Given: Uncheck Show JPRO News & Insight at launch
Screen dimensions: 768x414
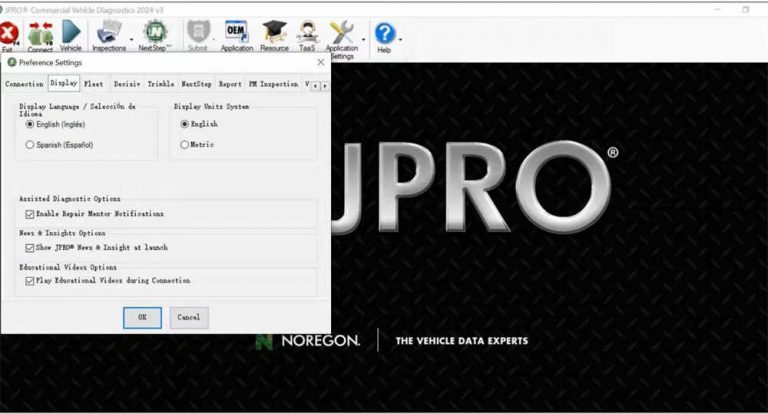Looking at the screenshot, I should pyautogui.click(x=29, y=247).
